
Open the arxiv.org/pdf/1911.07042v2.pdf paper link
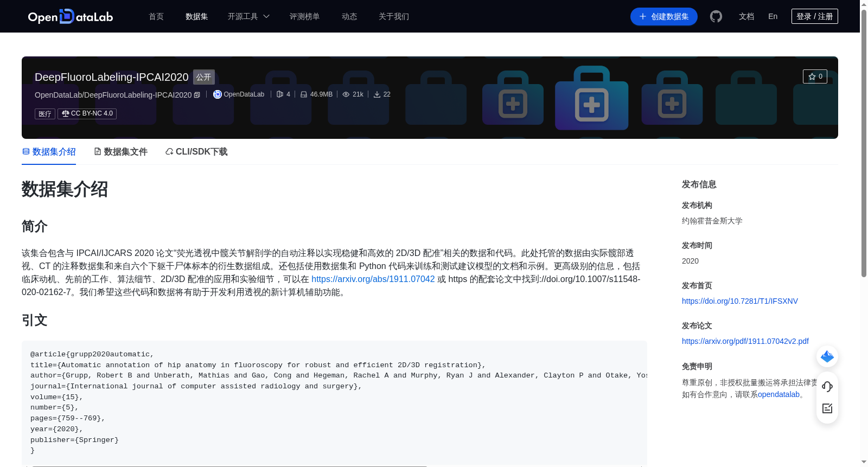point(745,341)
